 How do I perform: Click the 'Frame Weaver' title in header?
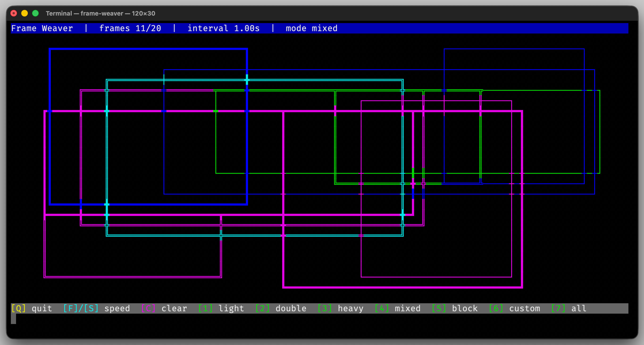(x=42, y=28)
